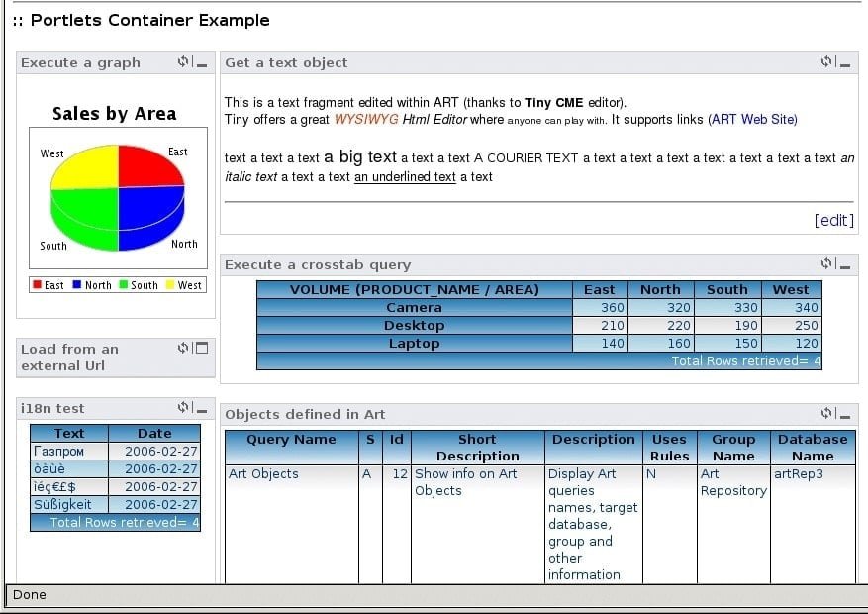Refresh the Objects defined in Art portlet

pos(826,414)
